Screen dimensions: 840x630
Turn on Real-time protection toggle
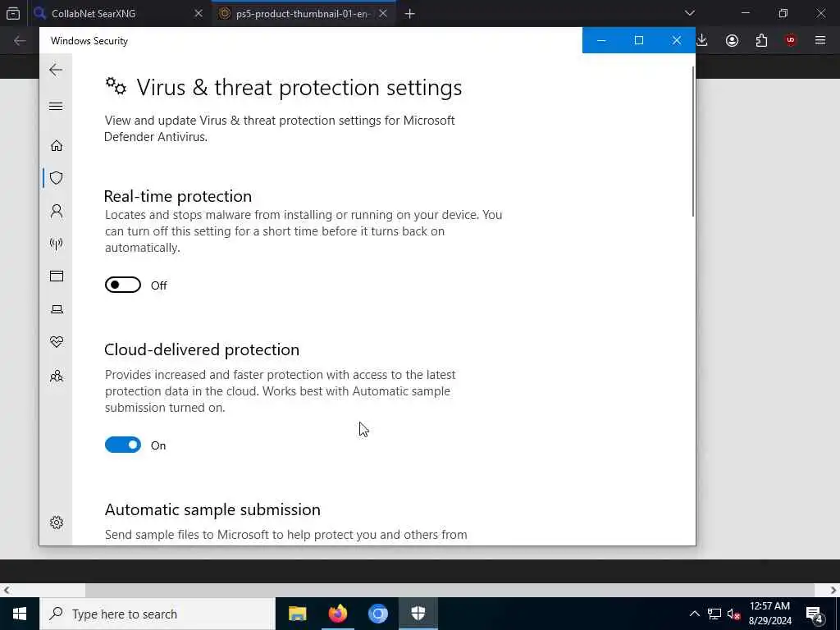pyautogui.click(x=123, y=285)
